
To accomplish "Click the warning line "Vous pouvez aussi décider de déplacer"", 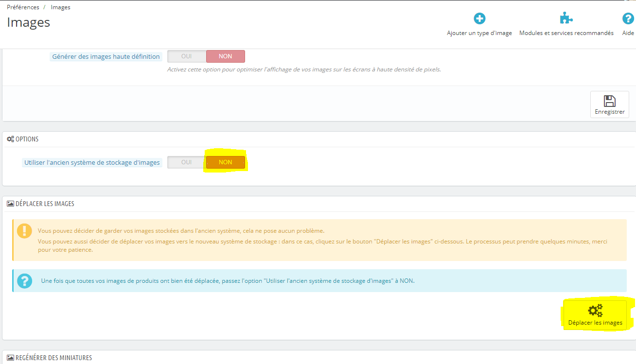I will tap(323, 245).
